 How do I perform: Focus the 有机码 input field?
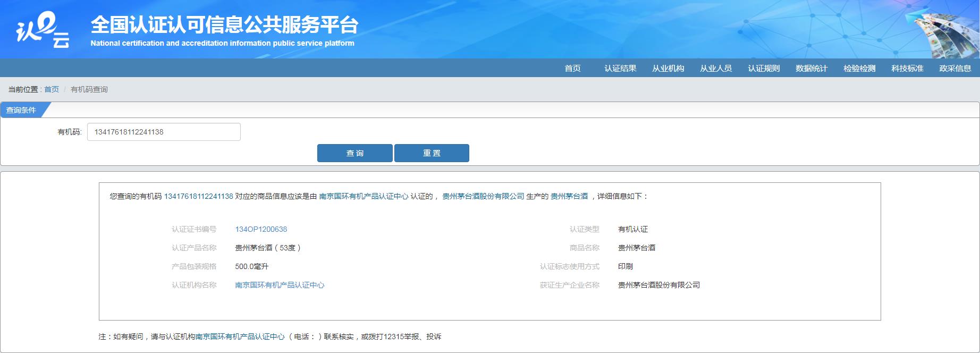coord(164,132)
